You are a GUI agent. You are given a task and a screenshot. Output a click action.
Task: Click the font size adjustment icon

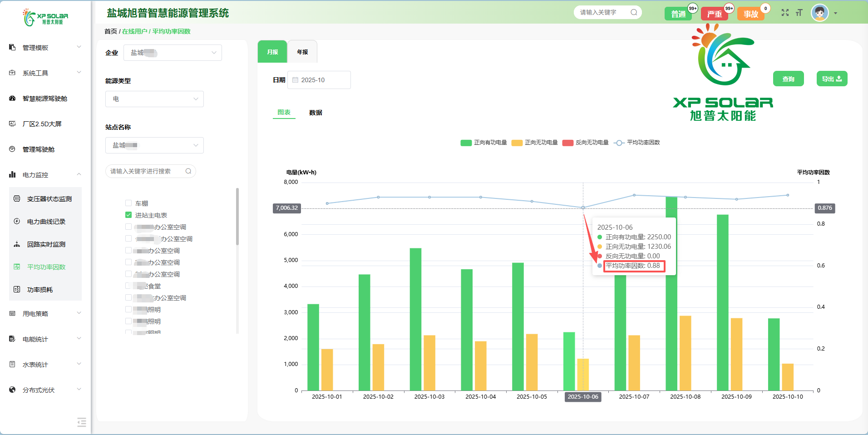point(799,13)
